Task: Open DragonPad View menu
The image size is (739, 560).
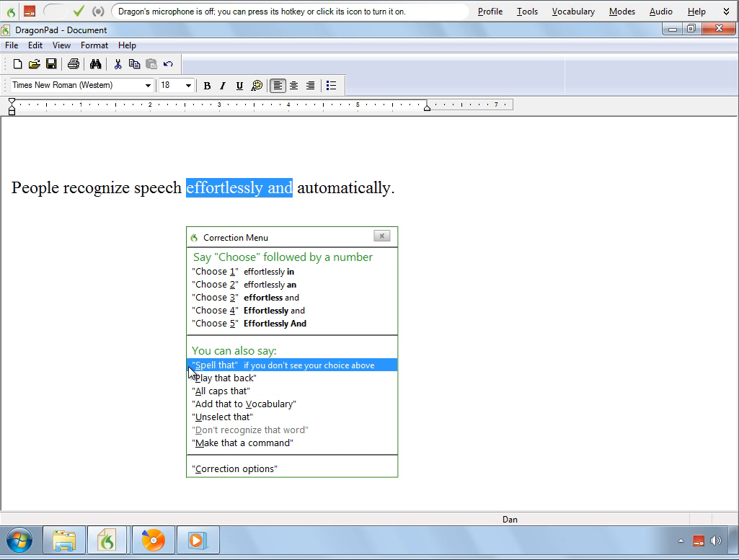Action: 61,45
